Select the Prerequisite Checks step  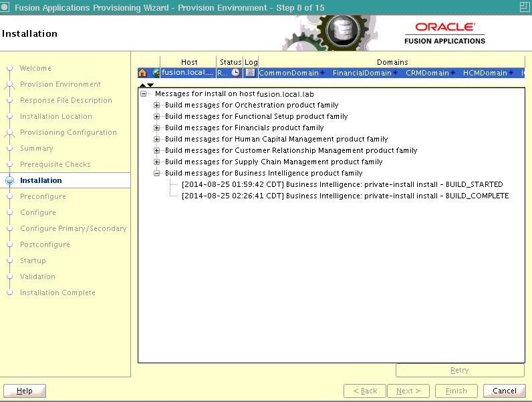point(55,164)
